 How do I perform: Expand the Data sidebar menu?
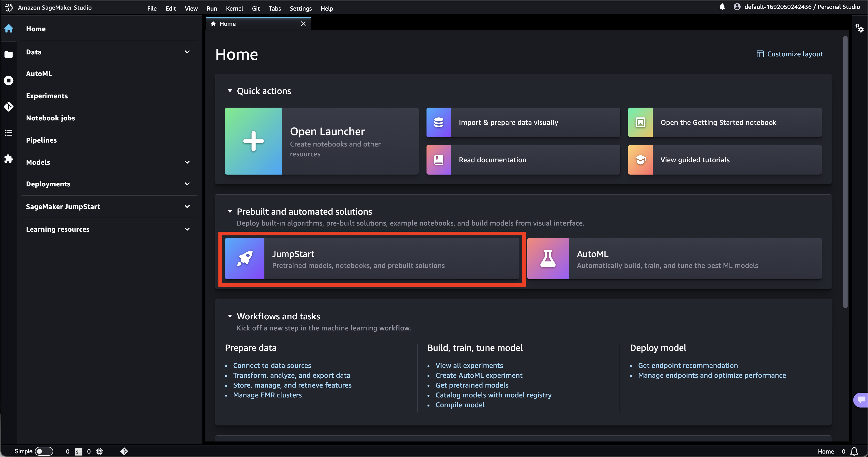click(187, 52)
